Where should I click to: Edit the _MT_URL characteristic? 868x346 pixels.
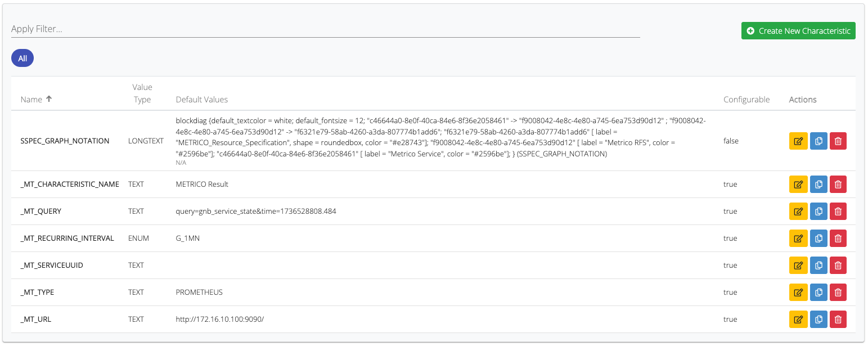pyautogui.click(x=798, y=320)
